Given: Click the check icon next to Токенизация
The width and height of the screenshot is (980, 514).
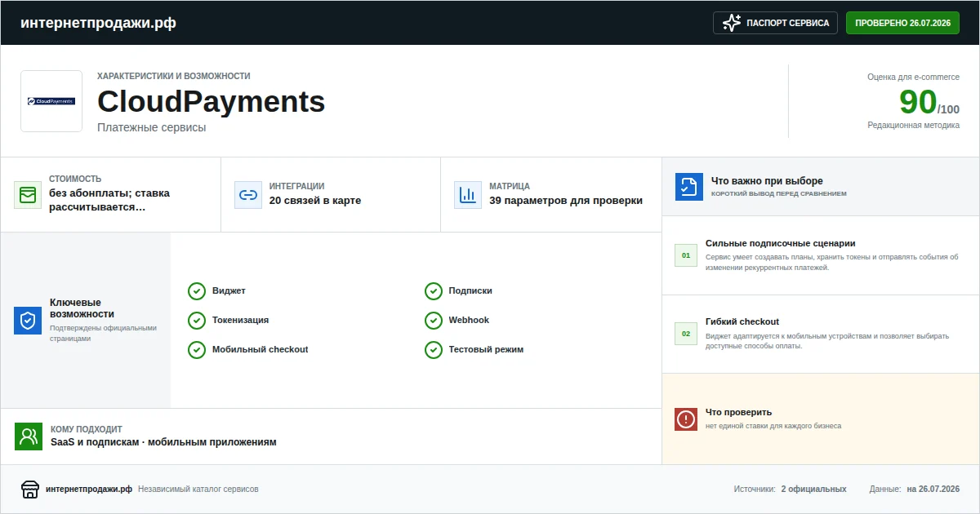Looking at the screenshot, I should pos(197,321).
